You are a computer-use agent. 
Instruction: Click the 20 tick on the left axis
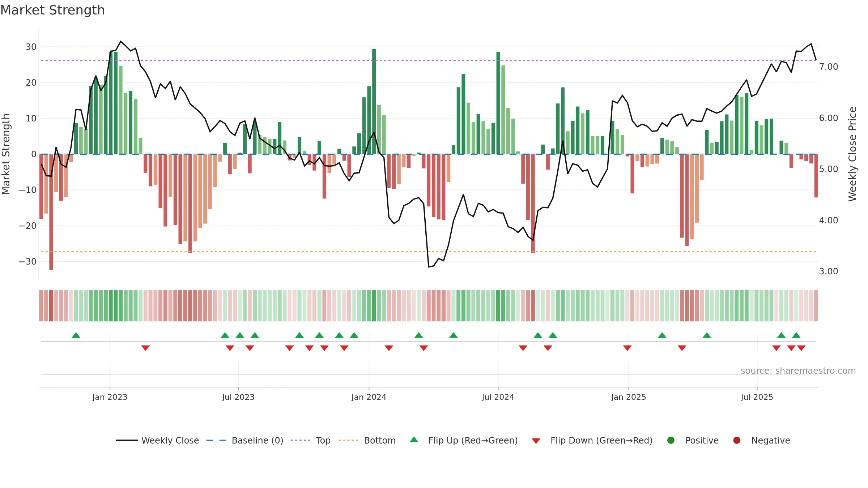pos(31,83)
